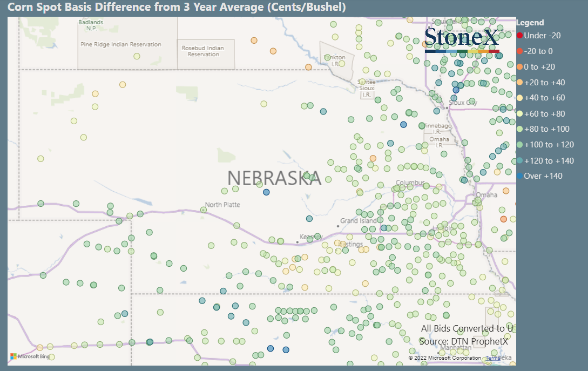Viewport: 588px width, 371px height.
Task: Click the Grand Island city label
Action: tap(358, 220)
